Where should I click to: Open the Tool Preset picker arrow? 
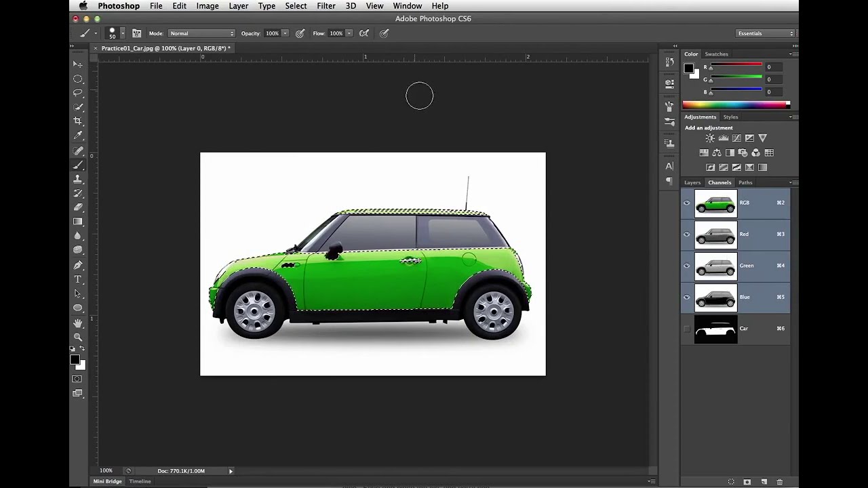coord(96,33)
